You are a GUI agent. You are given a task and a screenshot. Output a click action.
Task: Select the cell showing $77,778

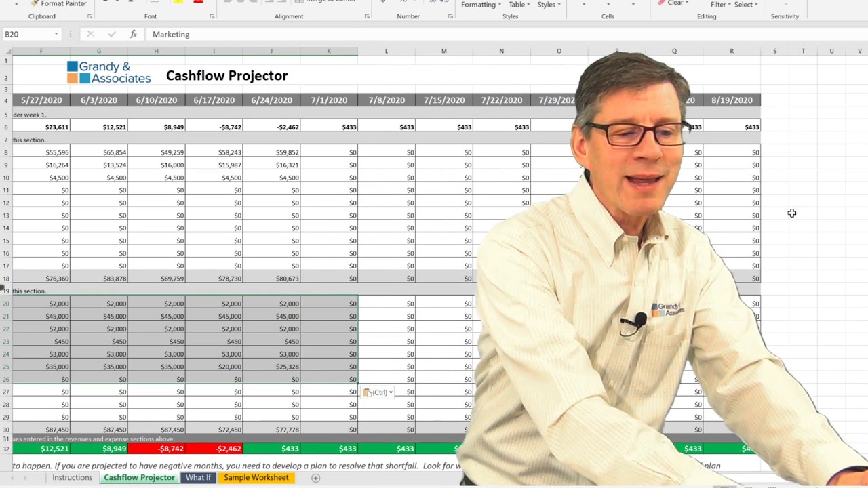point(271,430)
